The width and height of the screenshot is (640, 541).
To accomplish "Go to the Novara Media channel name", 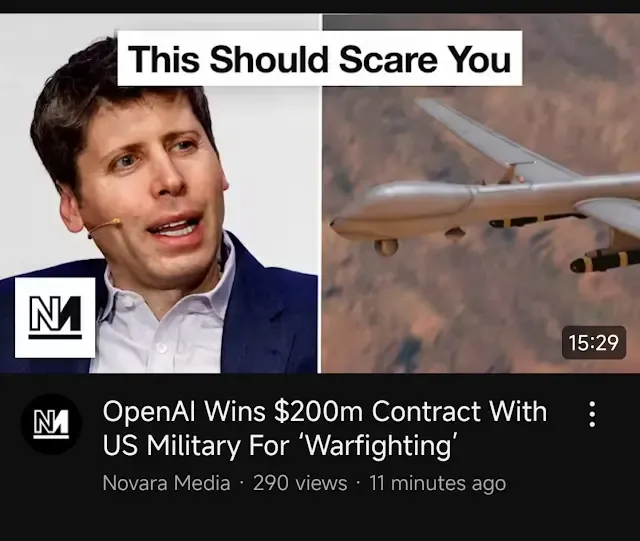I will coord(167,483).
